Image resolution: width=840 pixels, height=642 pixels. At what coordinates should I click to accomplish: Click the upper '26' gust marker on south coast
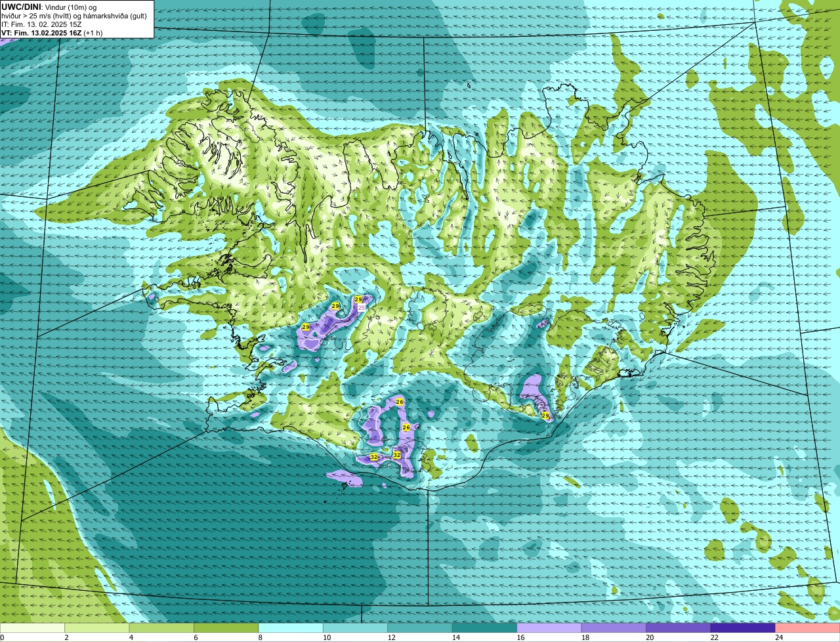pos(400,402)
